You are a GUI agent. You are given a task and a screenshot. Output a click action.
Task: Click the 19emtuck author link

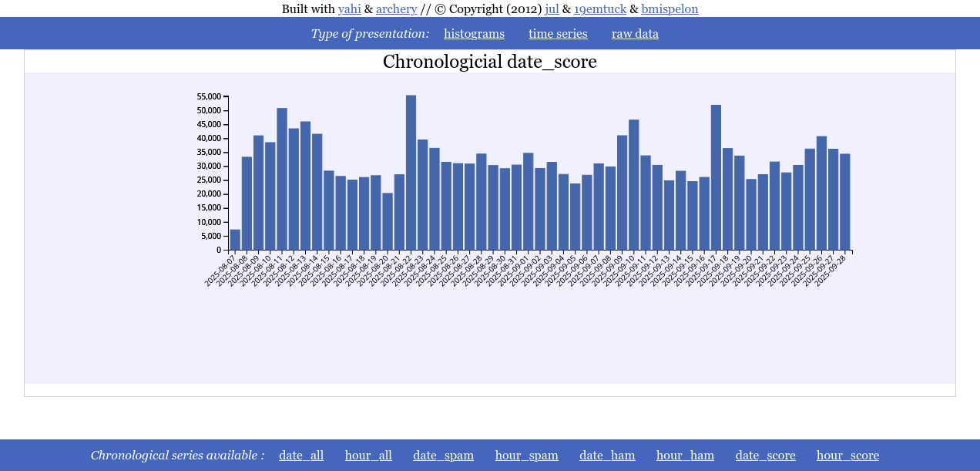pos(600,9)
